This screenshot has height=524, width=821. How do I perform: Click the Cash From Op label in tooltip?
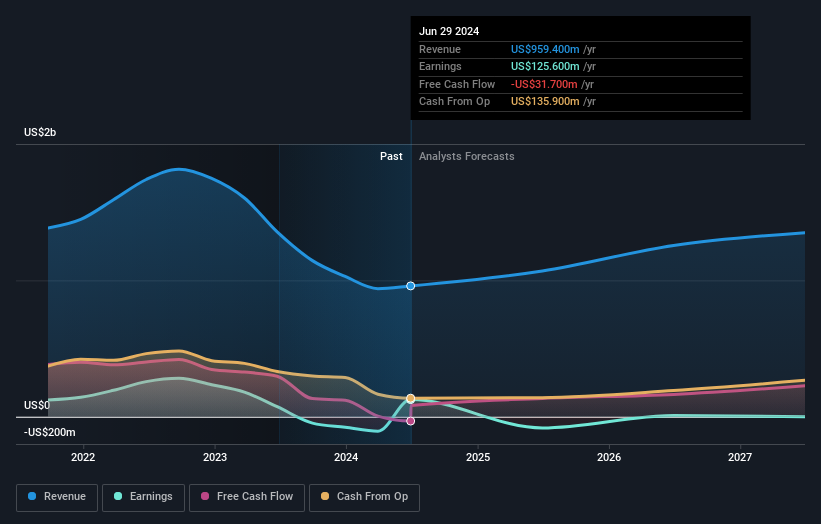click(454, 102)
